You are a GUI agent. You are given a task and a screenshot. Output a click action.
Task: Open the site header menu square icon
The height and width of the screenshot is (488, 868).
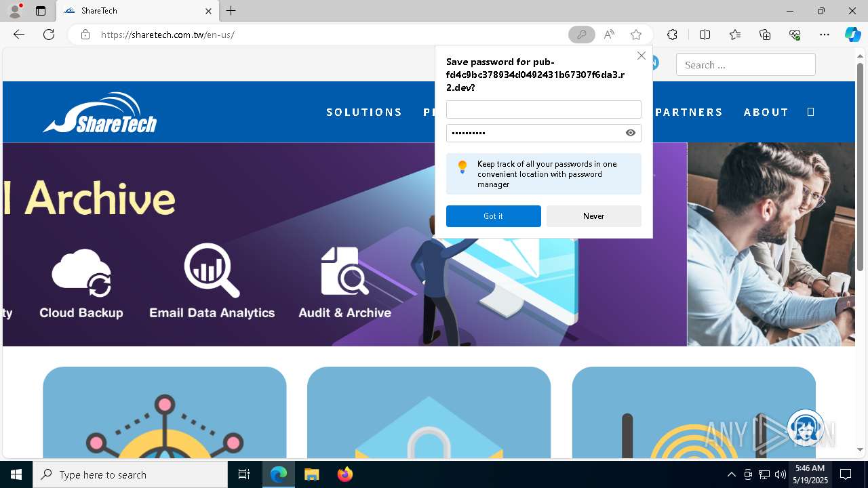pyautogui.click(x=810, y=112)
